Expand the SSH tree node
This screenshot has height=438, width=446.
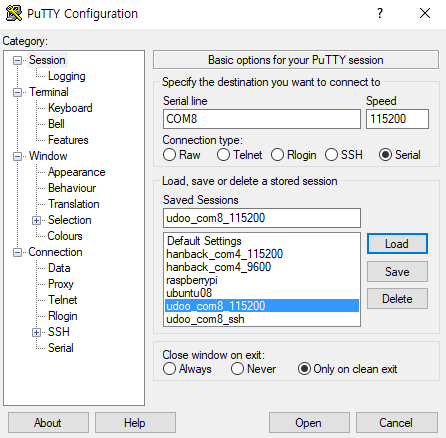coord(36,332)
